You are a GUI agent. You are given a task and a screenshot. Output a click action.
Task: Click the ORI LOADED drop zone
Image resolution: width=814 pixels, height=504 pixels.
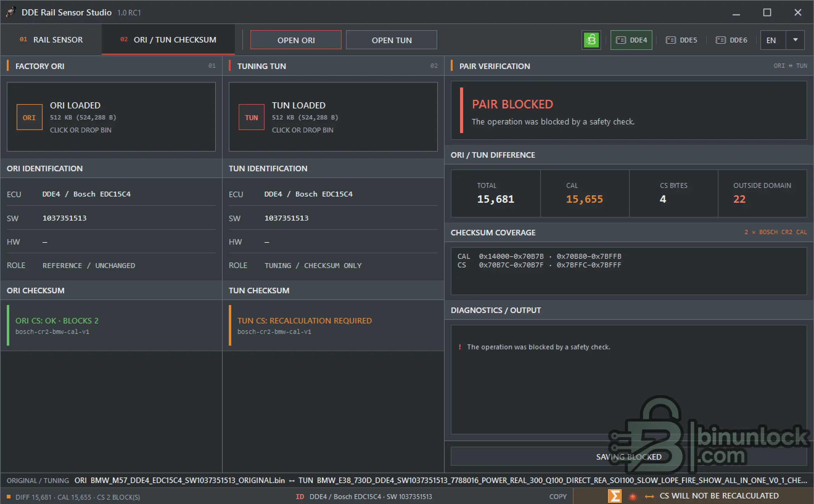(x=111, y=117)
